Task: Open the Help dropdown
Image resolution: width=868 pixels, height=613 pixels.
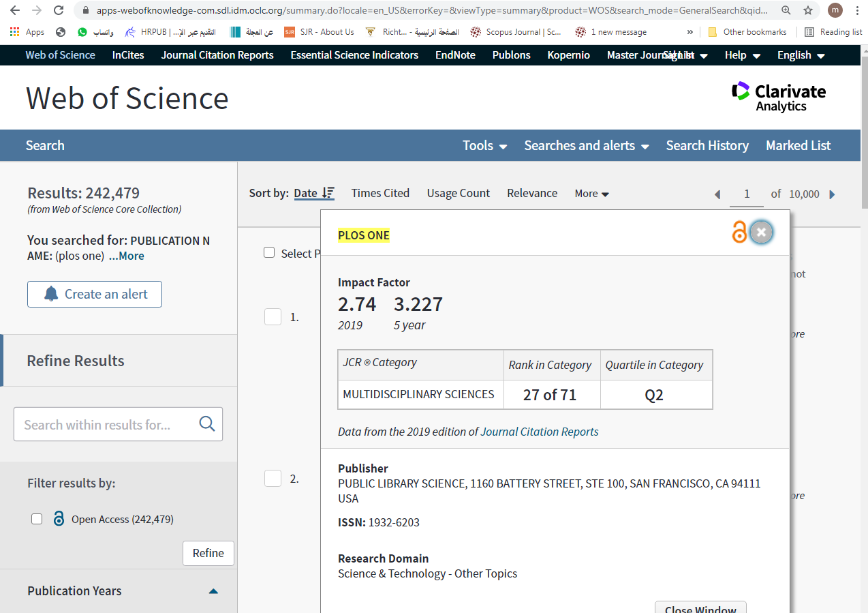Action: [x=743, y=55]
